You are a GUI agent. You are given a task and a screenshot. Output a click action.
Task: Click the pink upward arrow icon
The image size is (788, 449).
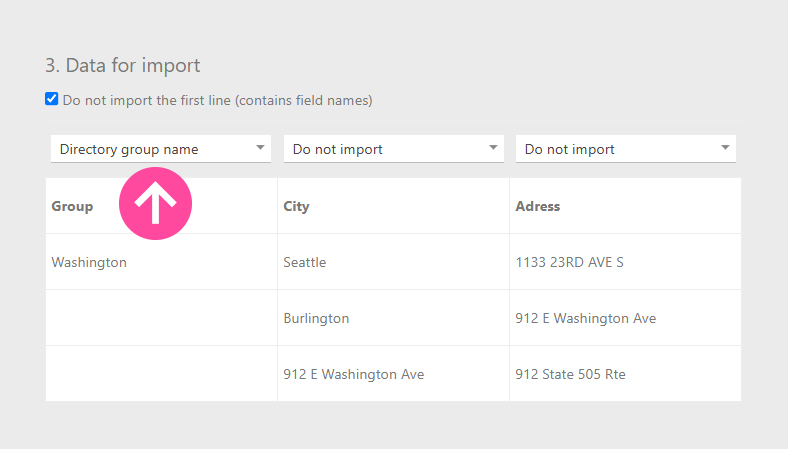155,204
